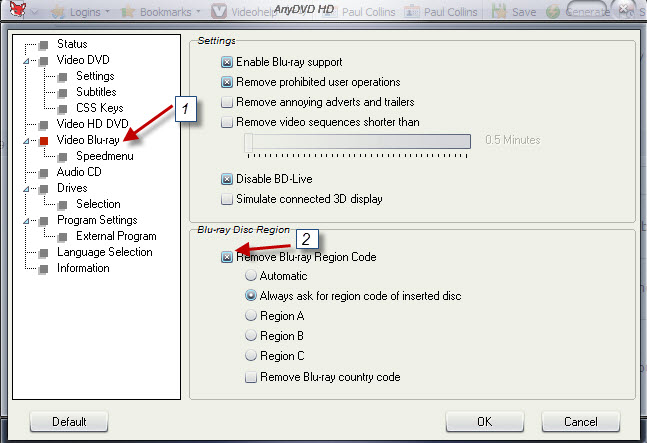This screenshot has width=647, height=443.
Task: Open Language Selection in tree
Action: [105, 252]
